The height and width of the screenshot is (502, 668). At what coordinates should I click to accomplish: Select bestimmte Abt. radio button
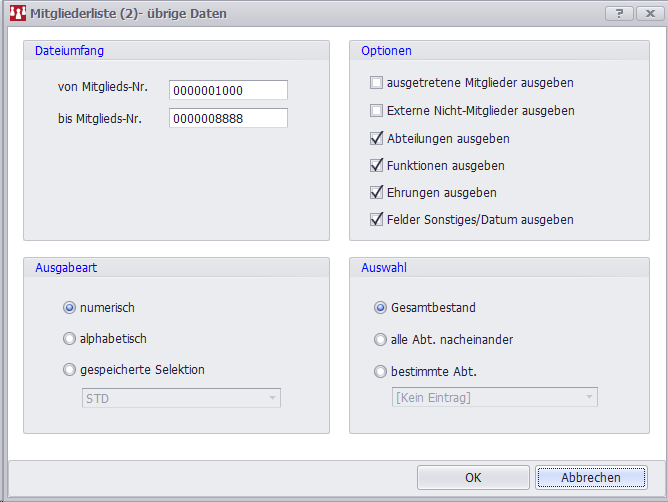coord(380,372)
